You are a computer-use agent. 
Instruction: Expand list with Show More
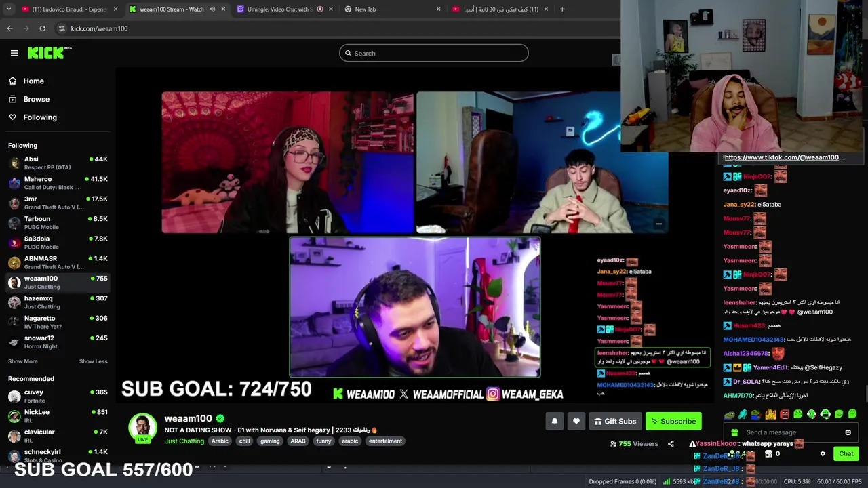click(23, 361)
